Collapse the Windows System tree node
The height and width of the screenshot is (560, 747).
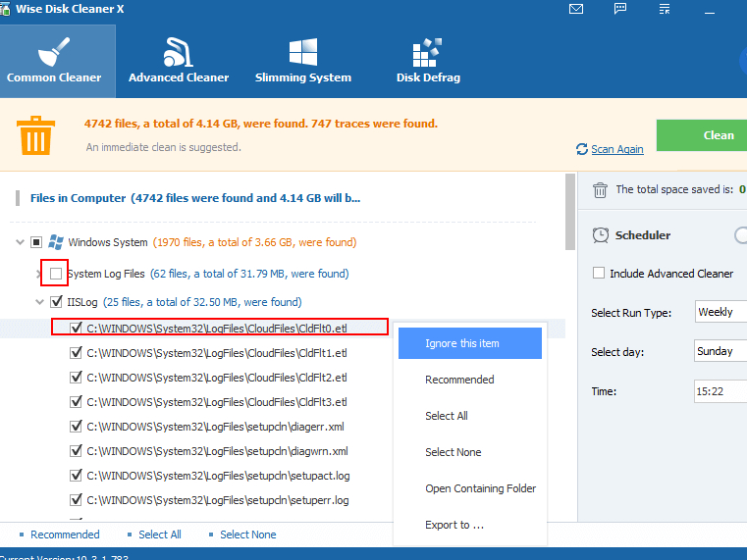tap(20, 242)
